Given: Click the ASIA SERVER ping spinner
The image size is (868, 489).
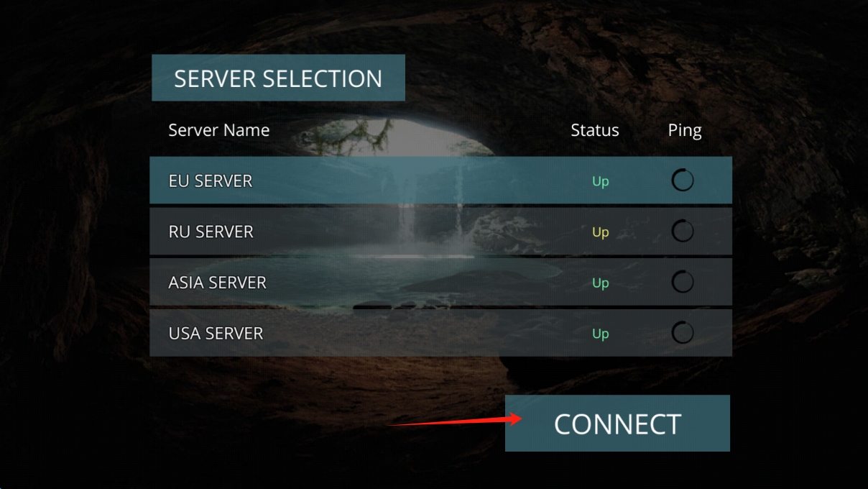Looking at the screenshot, I should pos(683,282).
